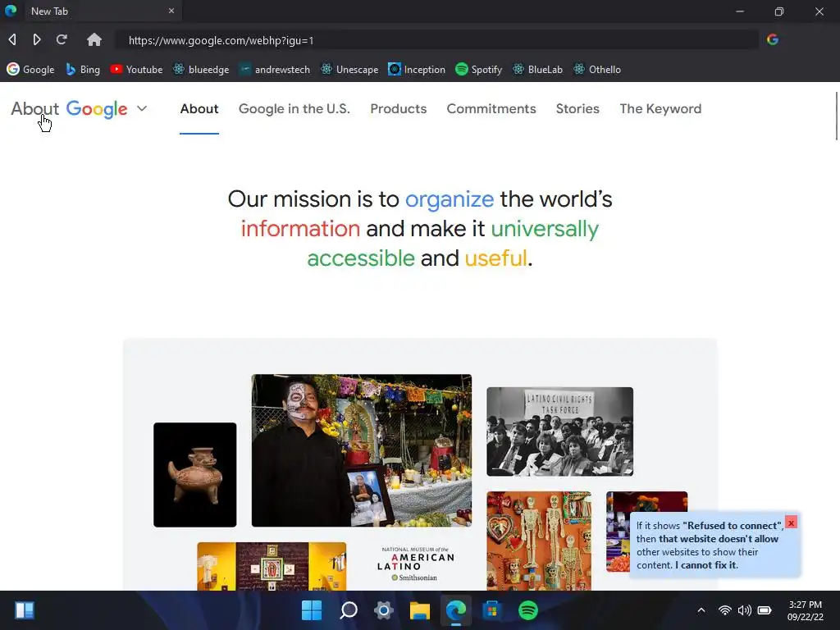This screenshot has height=630, width=840.
Task: Open File Explorer from taskbar
Action: (420, 610)
